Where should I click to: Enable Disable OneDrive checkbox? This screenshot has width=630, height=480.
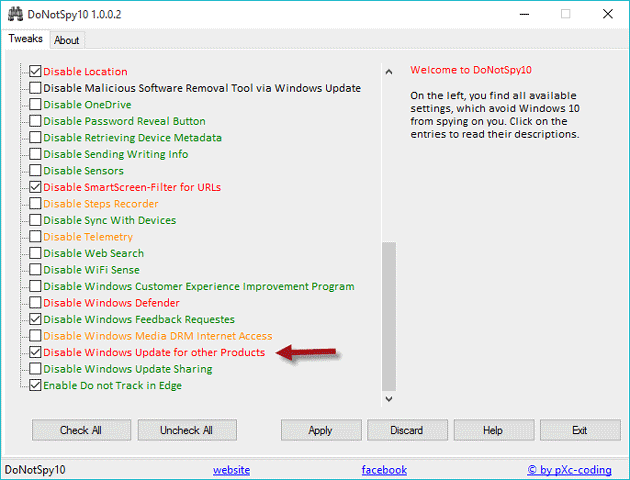[35, 104]
